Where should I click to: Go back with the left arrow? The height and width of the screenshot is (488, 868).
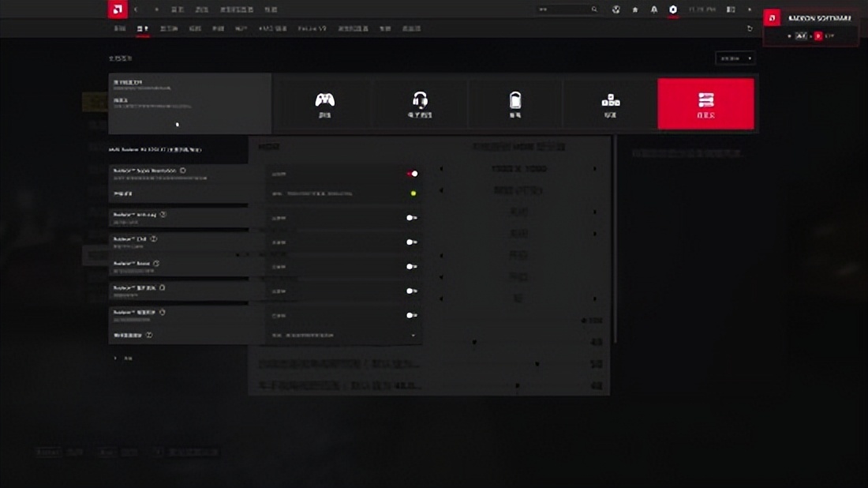(x=137, y=9)
